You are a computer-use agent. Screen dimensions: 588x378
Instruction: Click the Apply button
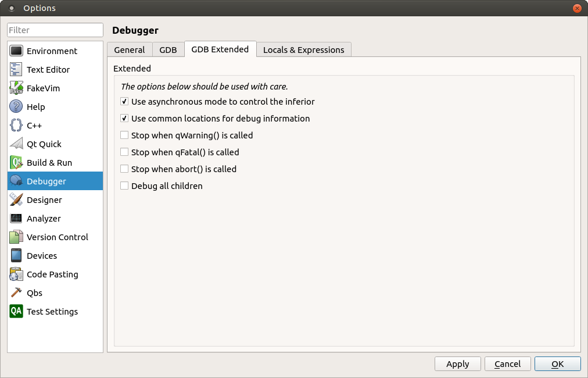(x=457, y=363)
